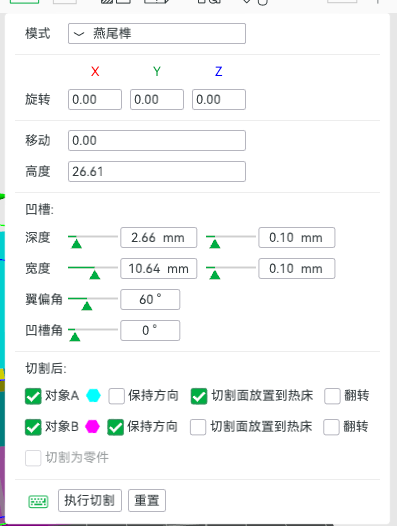The height and width of the screenshot is (526, 397).
Task: Click the 凹槽角 0° value box
Action: point(150,330)
